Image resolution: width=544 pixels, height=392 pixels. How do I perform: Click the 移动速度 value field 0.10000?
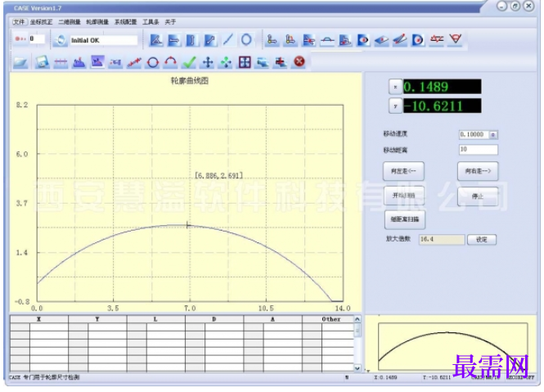tap(474, 135)
